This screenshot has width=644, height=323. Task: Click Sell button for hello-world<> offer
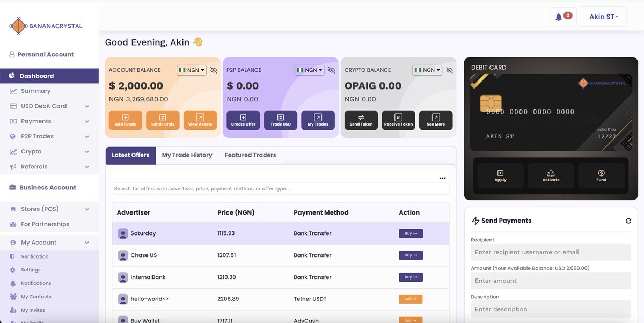coord(411,299)
